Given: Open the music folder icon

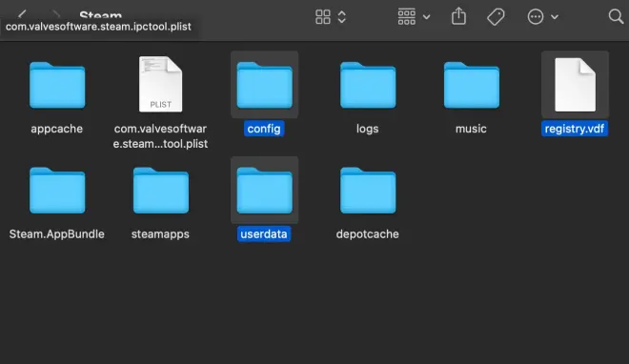Looking at the screenshot, I should point(472,85).
